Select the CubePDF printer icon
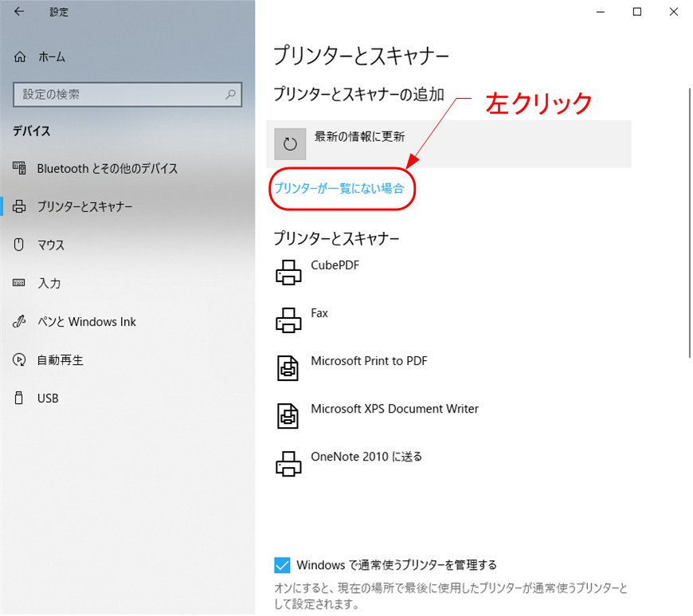This screenshot has width=693, height=616. click(288, 272)
